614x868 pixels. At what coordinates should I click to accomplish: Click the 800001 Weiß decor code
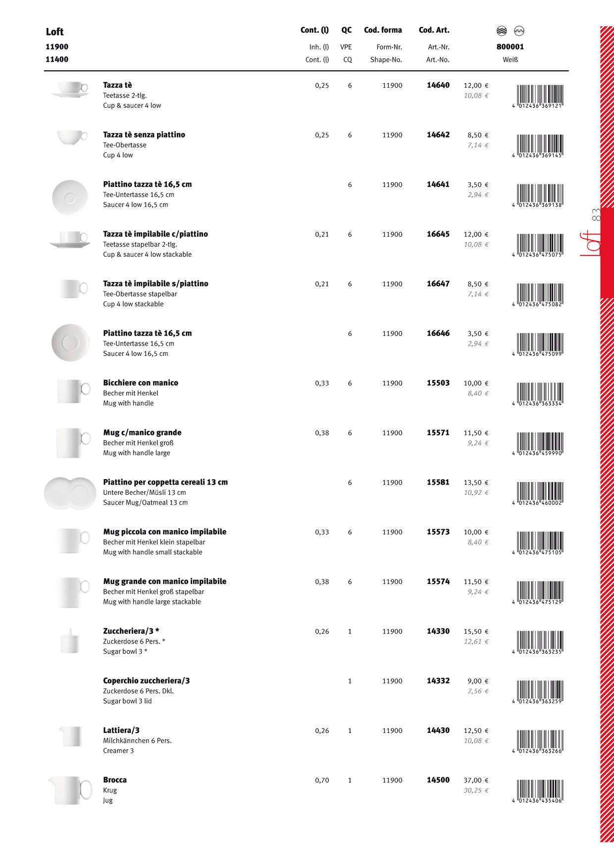point(510,47)
